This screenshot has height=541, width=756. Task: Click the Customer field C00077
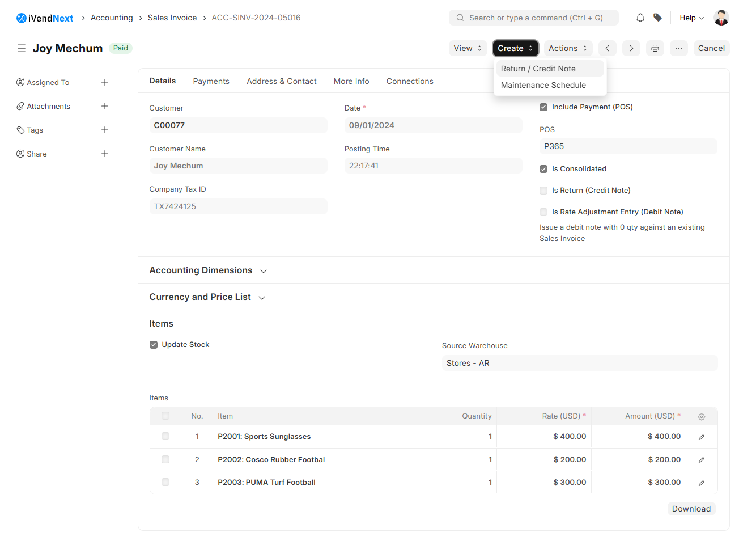[238, 125]
